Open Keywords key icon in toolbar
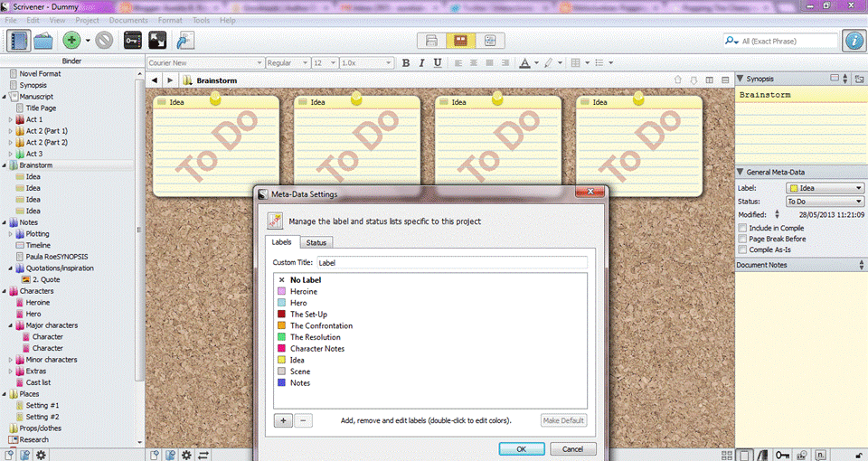868x461 pixels. [132, 41]
